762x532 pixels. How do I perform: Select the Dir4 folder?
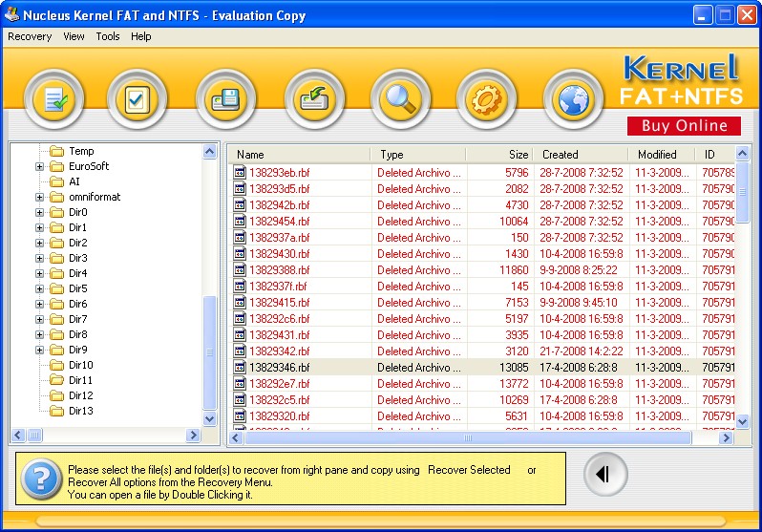(77, 273)
